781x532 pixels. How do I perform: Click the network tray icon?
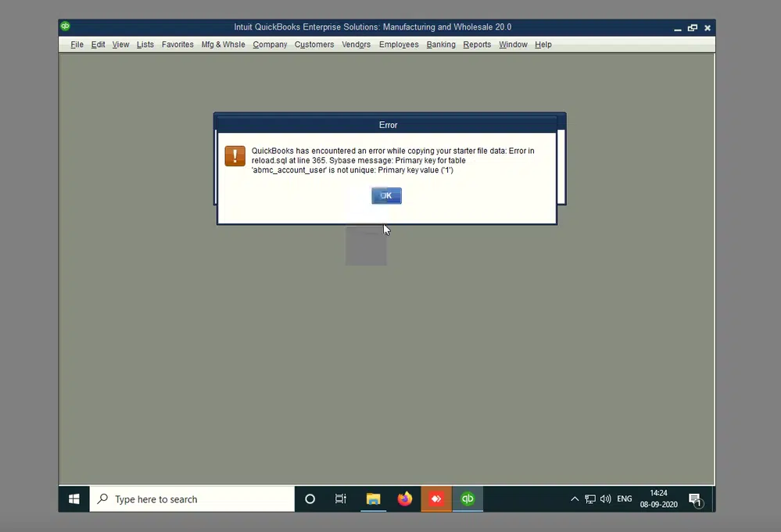click(590, 498)
